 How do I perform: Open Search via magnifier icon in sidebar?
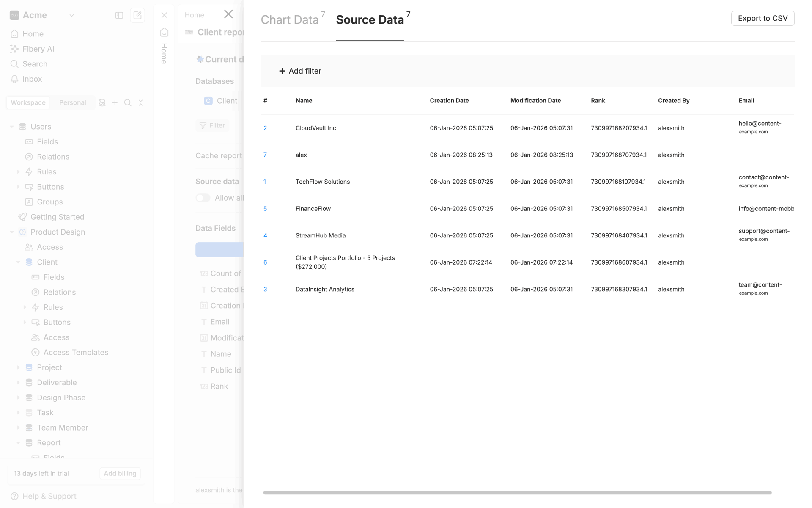click(x=14, y=64)
